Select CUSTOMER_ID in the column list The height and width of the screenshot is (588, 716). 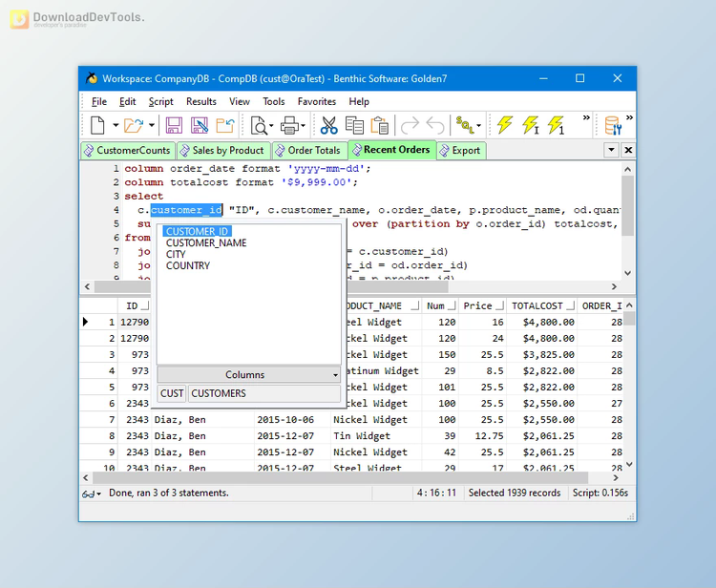click(x=197, y=231)
